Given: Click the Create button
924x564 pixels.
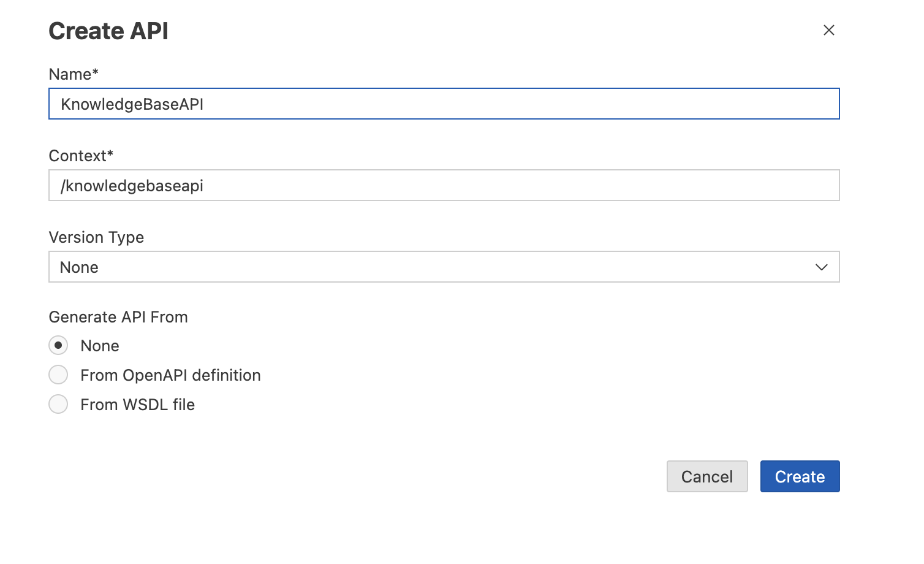Looking at the screenshot, I should pyautogui.click(x=800, y=476).
